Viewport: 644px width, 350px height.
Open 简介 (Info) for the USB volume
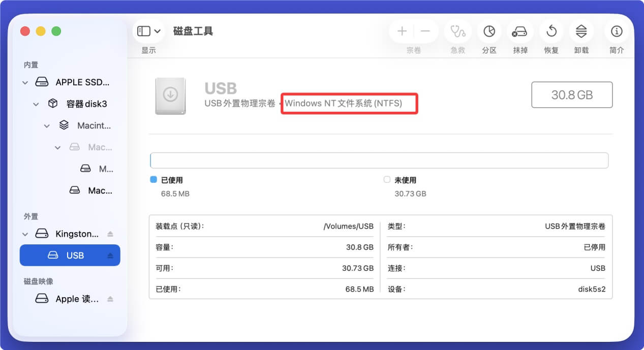coord(616,30)
